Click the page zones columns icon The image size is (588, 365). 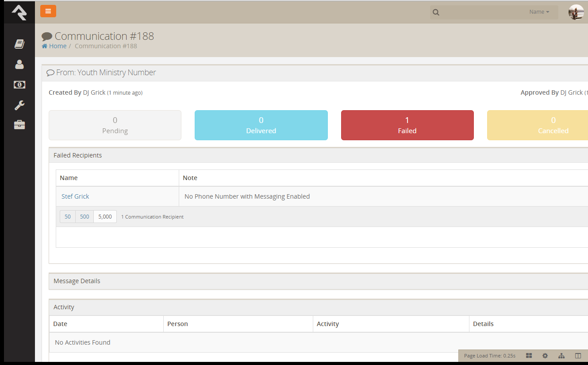578,356
